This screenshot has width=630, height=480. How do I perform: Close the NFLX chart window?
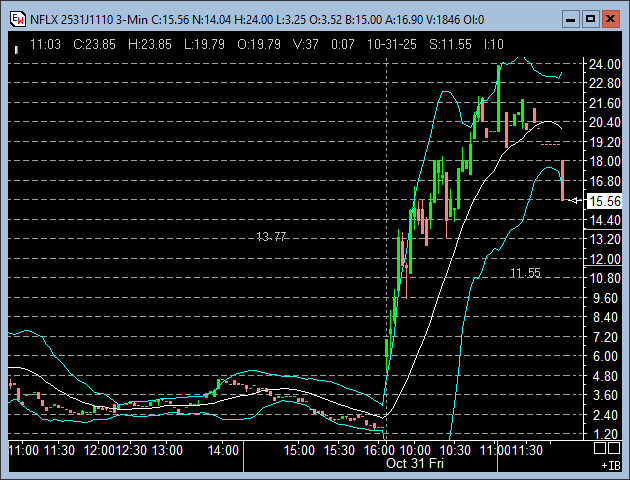click(611, 18)
